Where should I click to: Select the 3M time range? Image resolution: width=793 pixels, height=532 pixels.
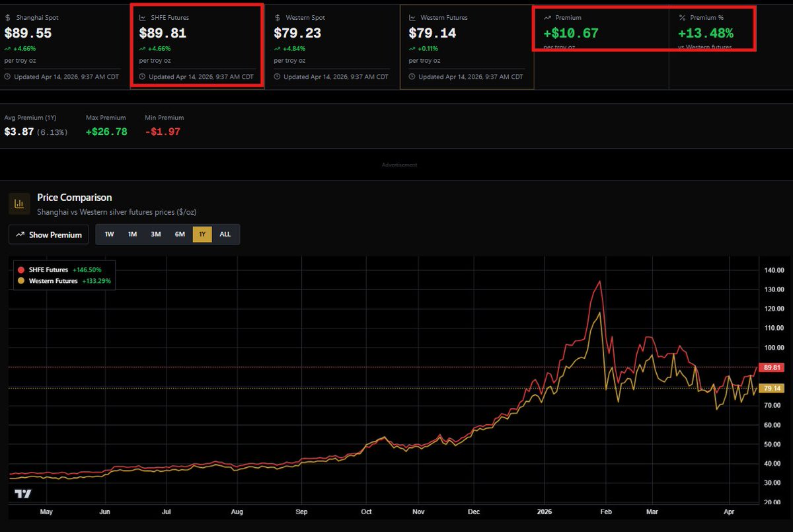click(x=156, y=235)
